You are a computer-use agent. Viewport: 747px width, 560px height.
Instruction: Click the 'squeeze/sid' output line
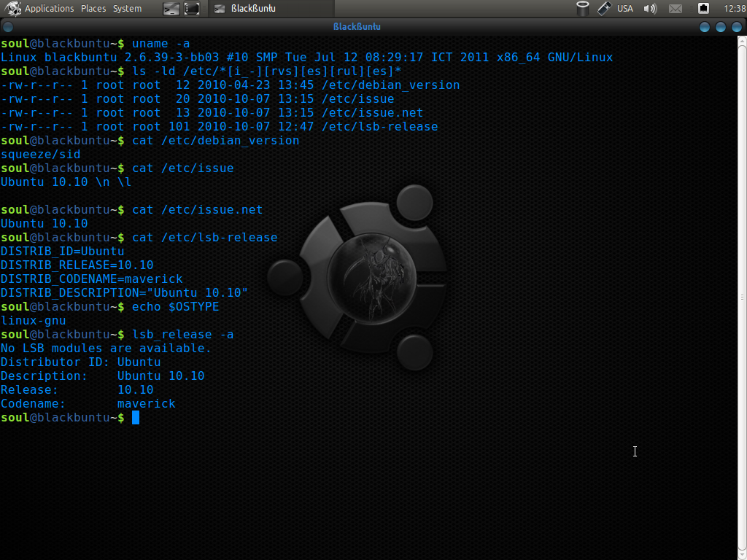click(41, 155)
